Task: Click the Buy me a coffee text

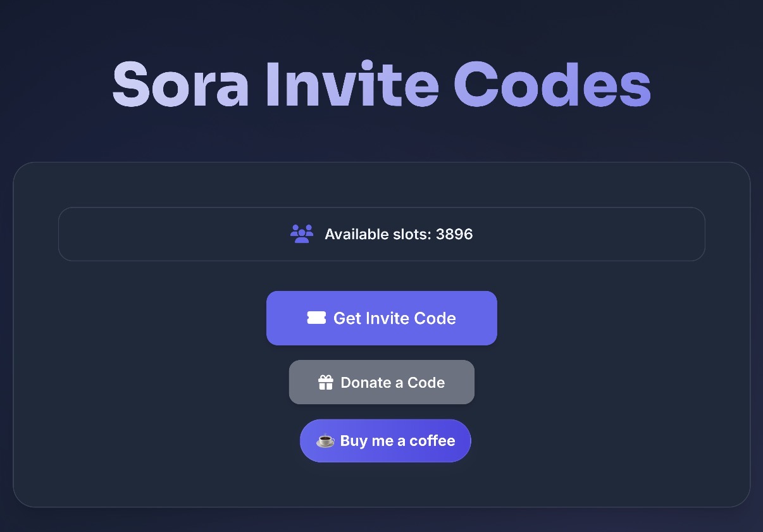Action: (x=397, y=441)
